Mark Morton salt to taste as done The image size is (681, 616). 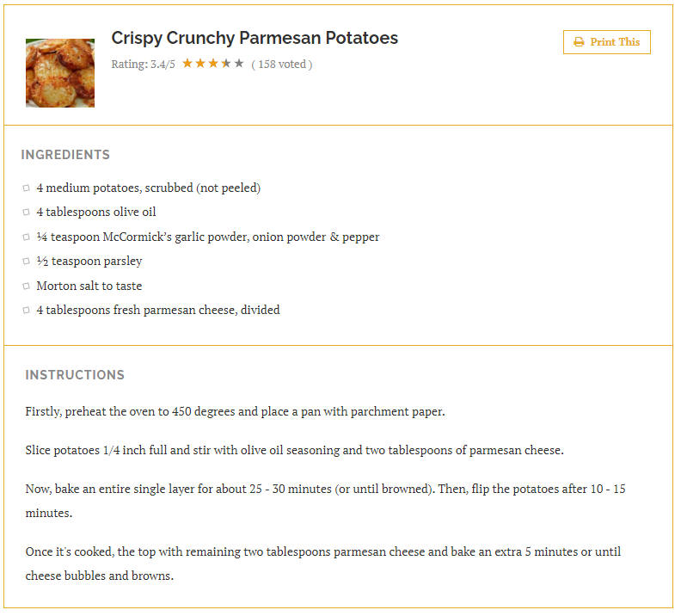26,286
